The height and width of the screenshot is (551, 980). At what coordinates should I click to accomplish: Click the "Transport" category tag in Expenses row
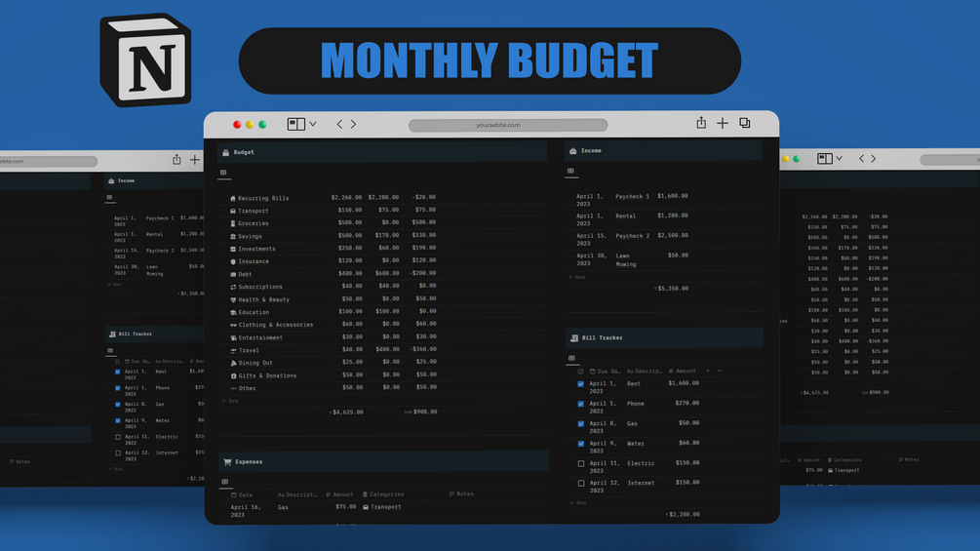pos(382,507)
